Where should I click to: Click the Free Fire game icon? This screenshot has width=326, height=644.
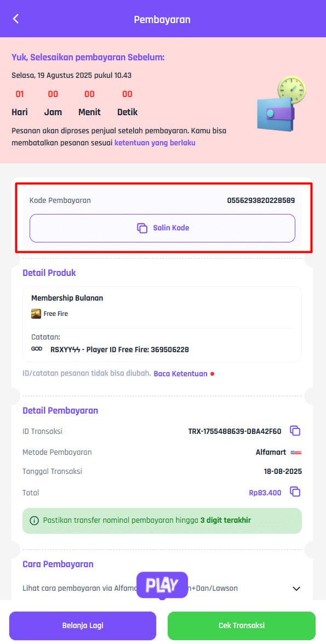coord(36,314)
